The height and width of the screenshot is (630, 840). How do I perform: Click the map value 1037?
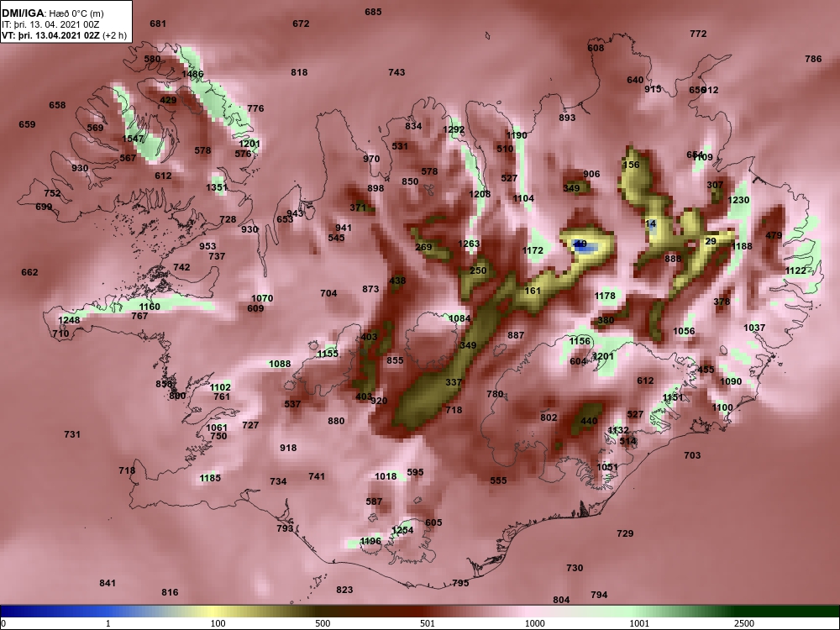754,328
